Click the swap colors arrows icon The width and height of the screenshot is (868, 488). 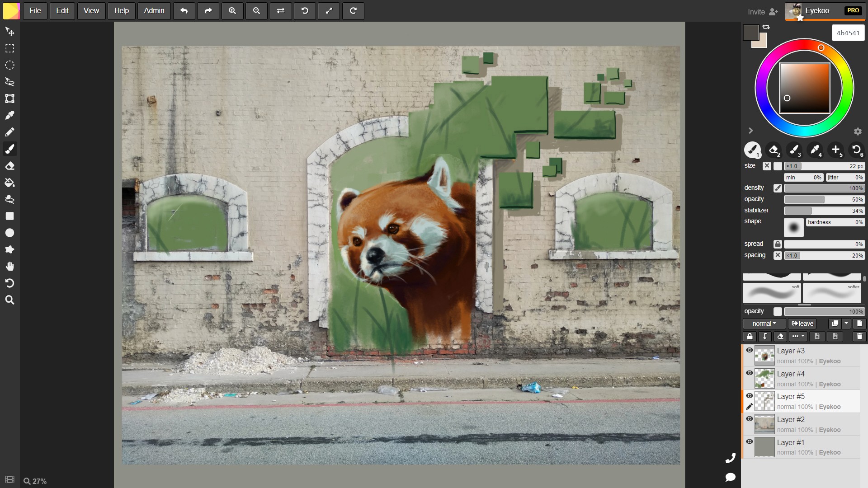tap(766, 27)
